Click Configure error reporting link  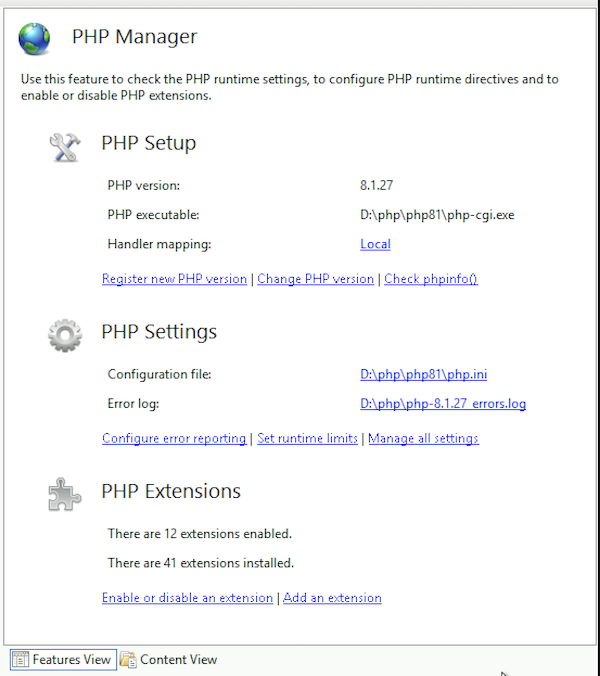pyautogui.click(x=174, y=438)
